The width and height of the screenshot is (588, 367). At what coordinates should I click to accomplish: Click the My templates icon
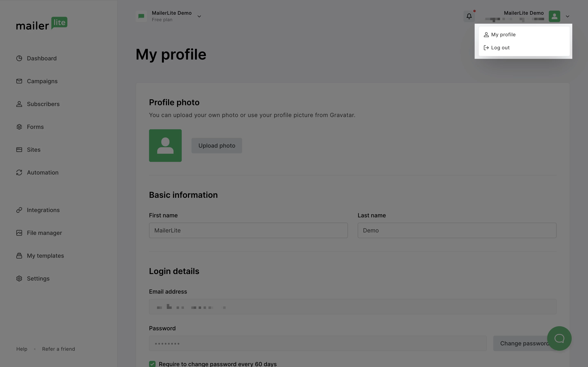pos(19,256)
